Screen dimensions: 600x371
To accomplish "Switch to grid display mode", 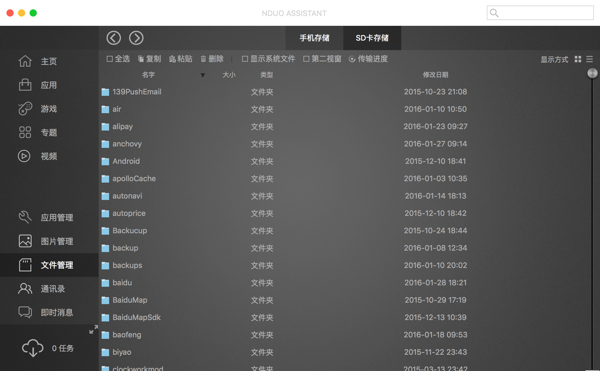I will point(578,59).
